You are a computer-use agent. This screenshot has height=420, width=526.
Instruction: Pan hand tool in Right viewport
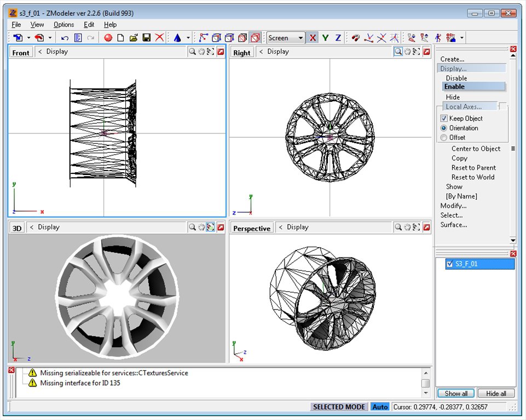tap(407, 51)
